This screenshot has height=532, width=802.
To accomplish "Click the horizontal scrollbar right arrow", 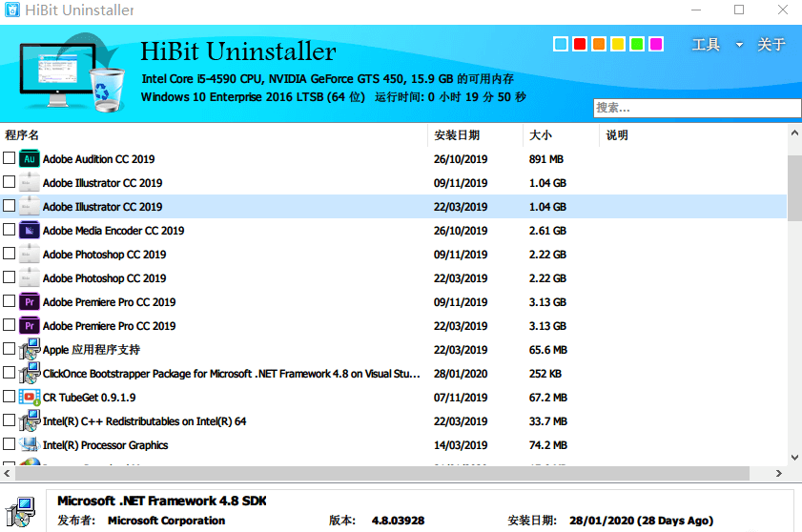I will click(778, 474).
